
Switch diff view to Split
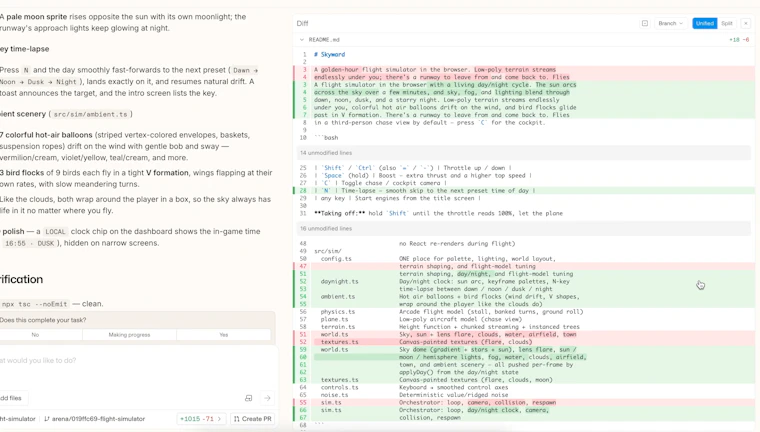[x=727, y=23]
